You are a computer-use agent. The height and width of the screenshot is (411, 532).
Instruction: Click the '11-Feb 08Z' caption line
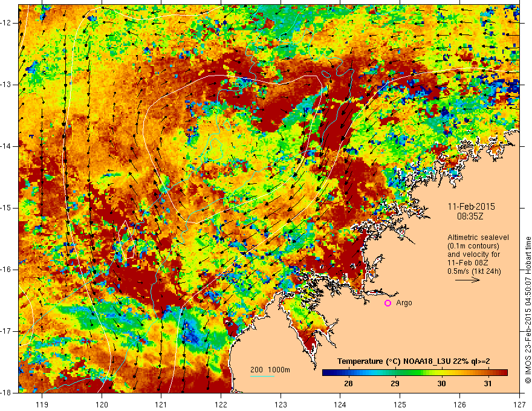[469, 263]
